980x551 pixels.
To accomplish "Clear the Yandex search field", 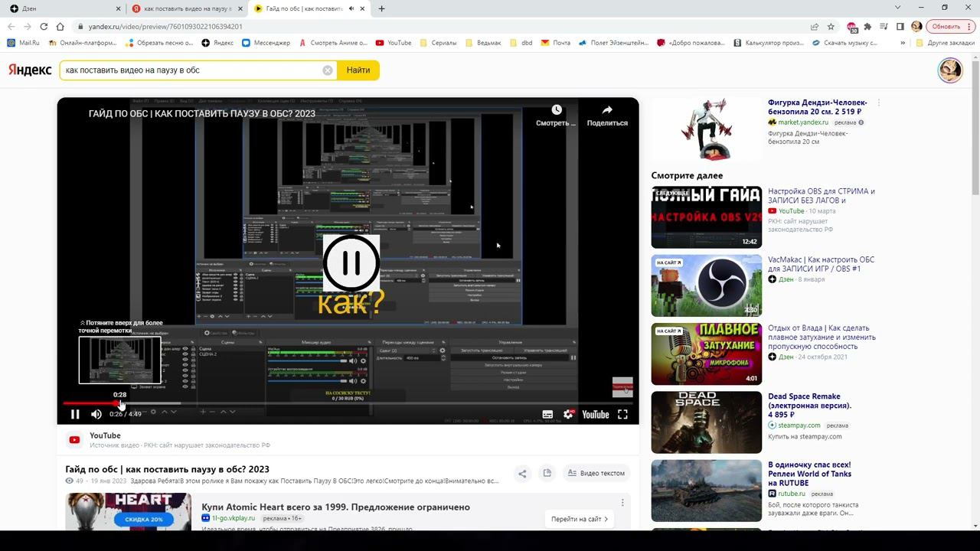I will click(328, 70).
